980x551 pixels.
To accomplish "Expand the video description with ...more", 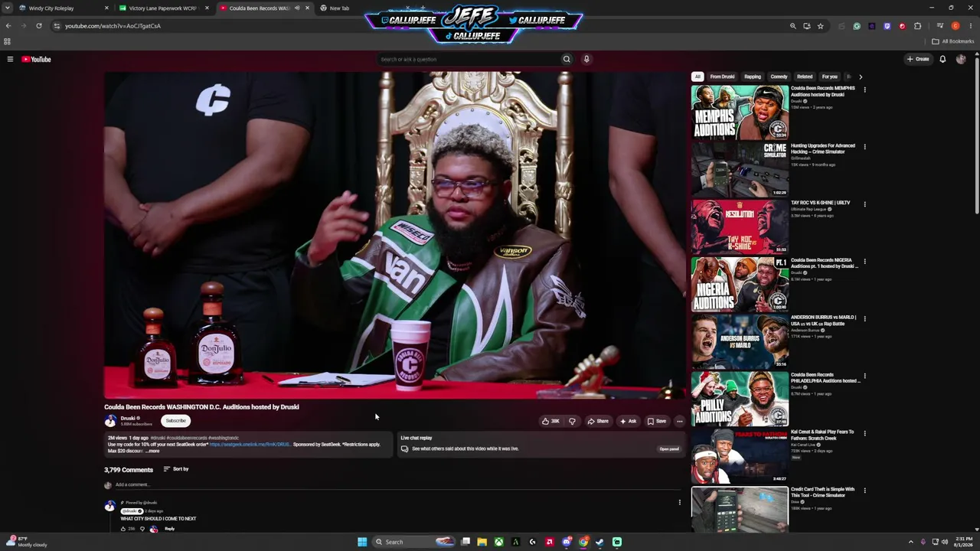I will point(152,451).
